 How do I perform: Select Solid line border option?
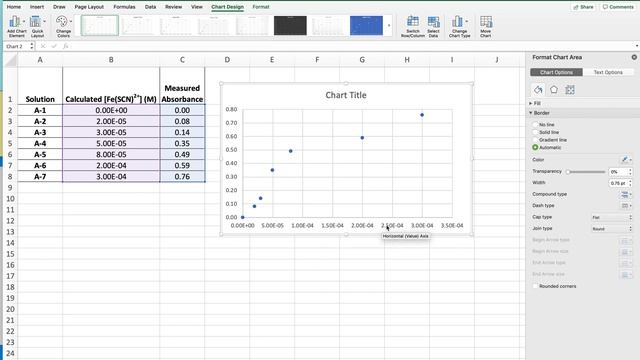coord(535,132)
